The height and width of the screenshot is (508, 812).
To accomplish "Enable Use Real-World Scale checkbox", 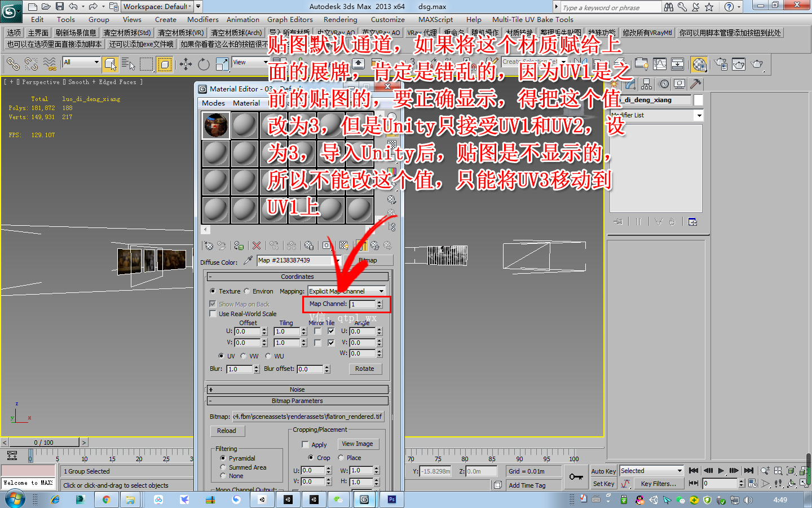I will click(x=213, y=314).
